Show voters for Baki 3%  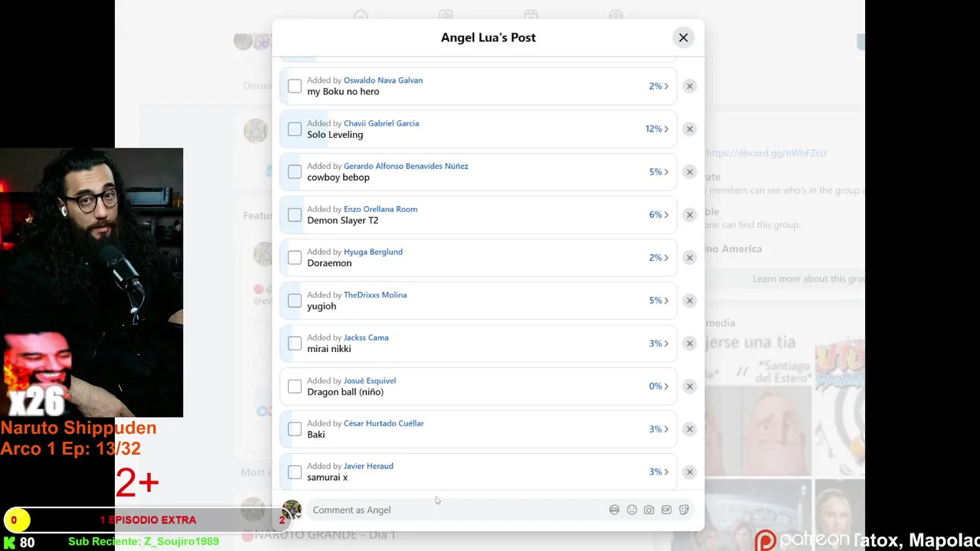(658, 429)
